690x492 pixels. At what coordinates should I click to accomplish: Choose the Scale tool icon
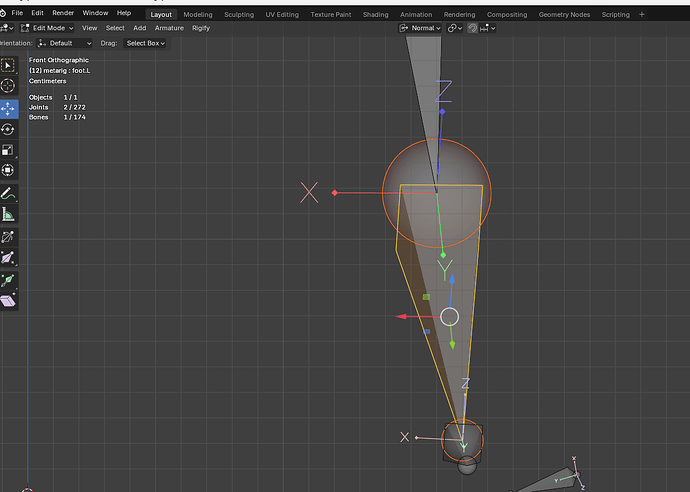[8, 150]
